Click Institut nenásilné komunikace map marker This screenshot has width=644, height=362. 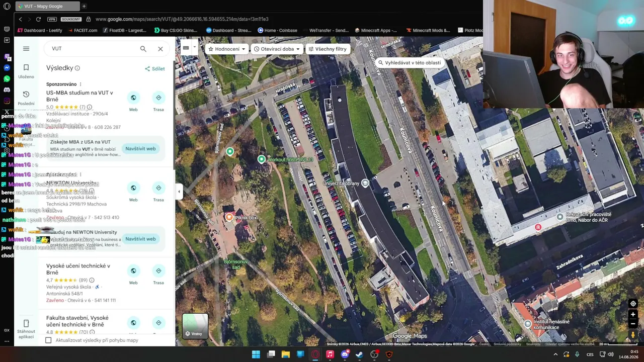[x=527, y=323]
